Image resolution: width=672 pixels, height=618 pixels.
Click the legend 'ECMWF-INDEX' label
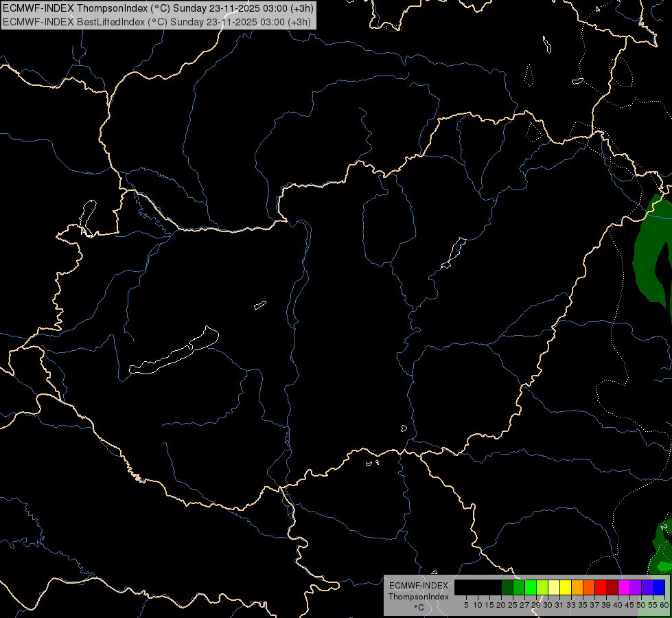[x=418, y=586]
